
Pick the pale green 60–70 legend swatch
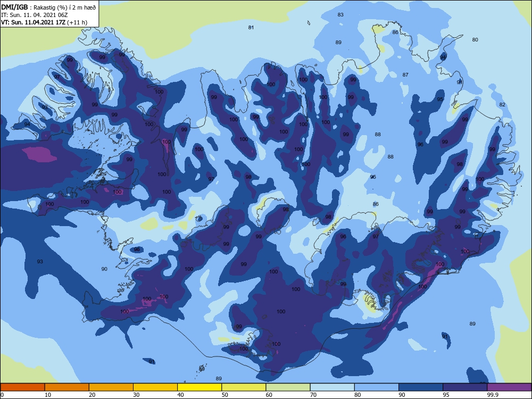tap(288, 387)
